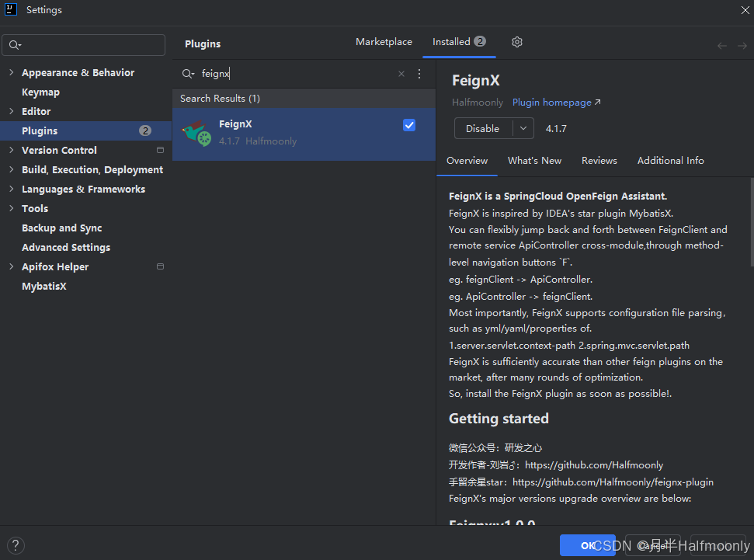The height and width of the screenshot is (560, 754).
Task: Open the help question mark button
Action: tap(16, 545)
